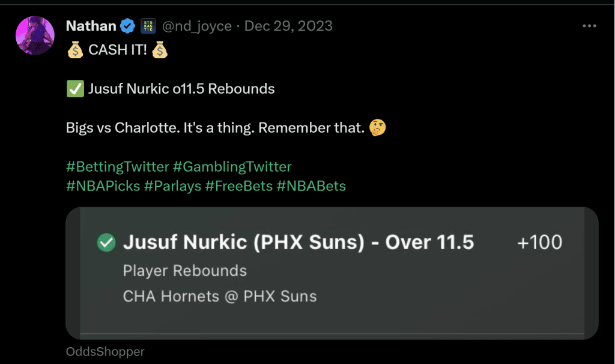Click the green circle checkmark in bet card
The width and height of the screenshot is (615, 364).
click(x=106, y=243)
